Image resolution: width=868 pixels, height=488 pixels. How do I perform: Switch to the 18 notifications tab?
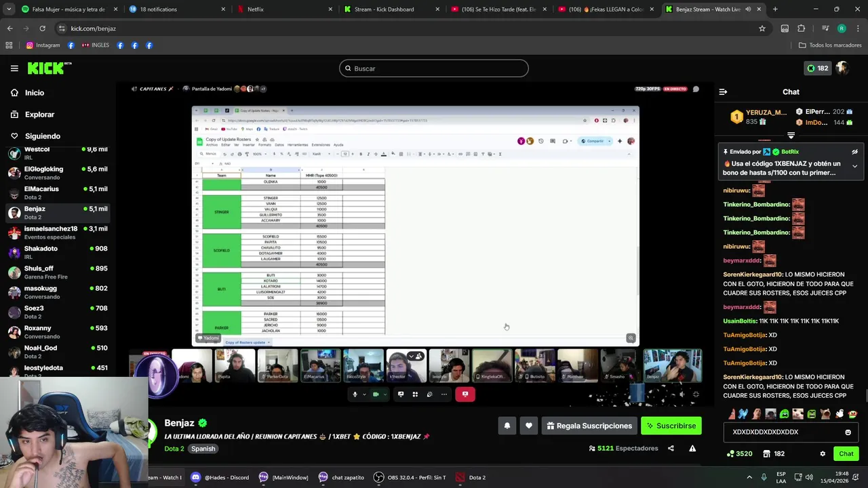tap(176, 9)
